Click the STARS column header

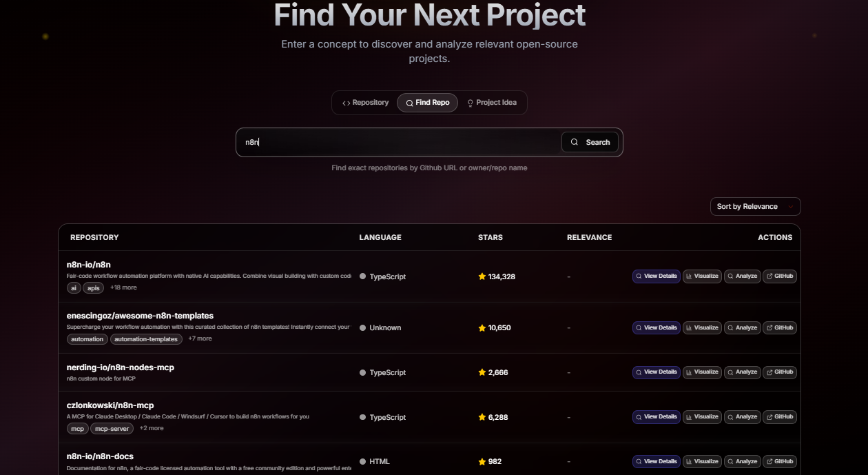490,237
